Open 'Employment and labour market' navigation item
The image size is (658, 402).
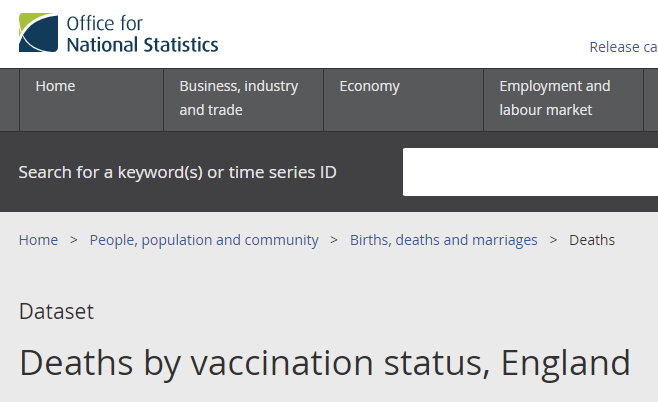click(554, 98)
